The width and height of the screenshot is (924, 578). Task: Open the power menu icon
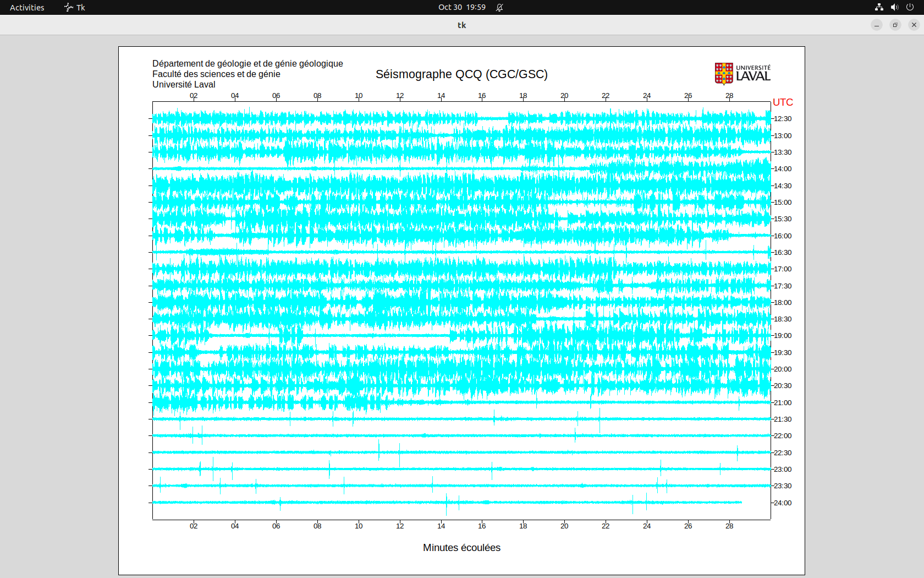910,7
